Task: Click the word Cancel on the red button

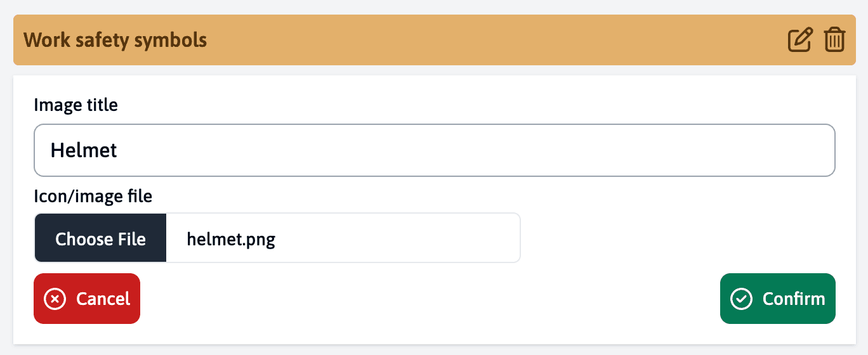Action: 103,299
